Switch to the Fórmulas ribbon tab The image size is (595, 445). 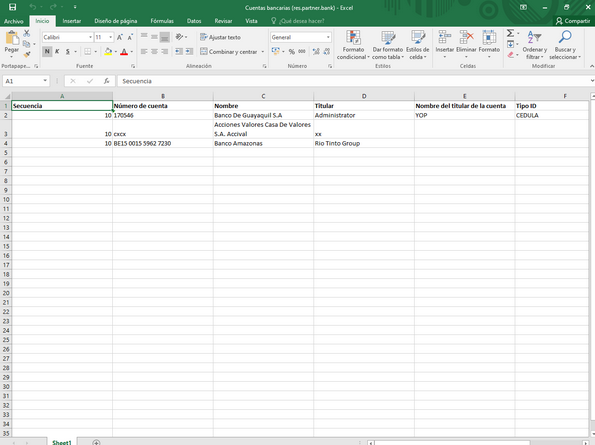pos(162,21)
